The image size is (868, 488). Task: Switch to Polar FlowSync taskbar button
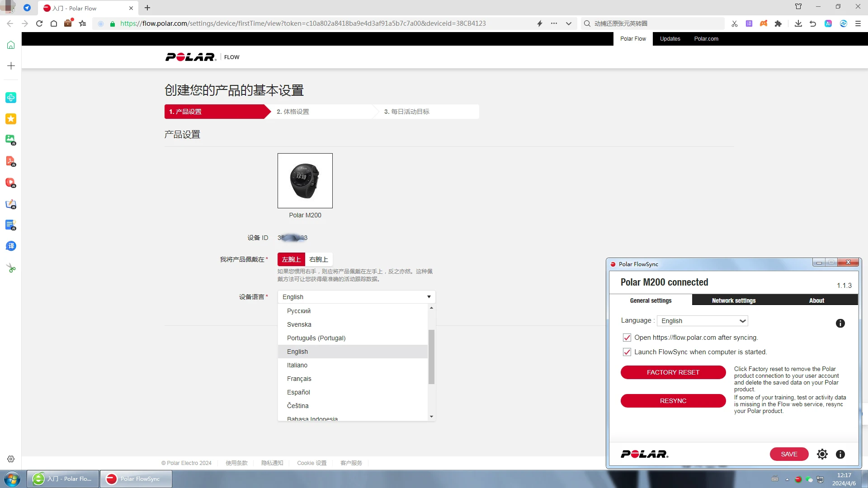click(136, 479)
